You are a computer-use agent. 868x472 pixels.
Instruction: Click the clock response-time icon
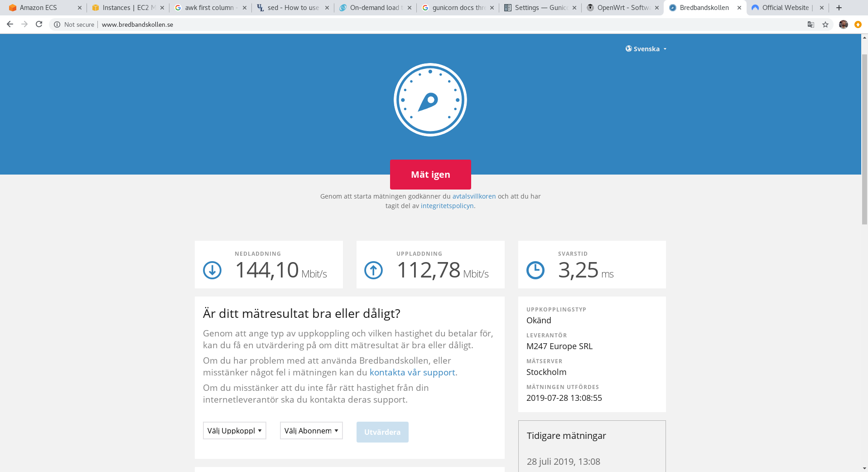535,270
